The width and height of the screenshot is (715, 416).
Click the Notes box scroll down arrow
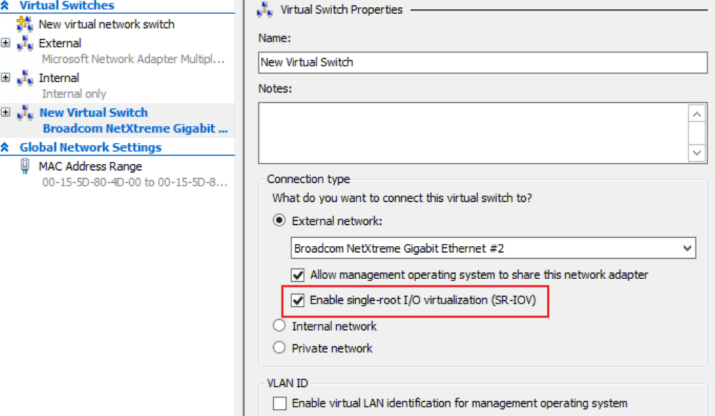pyautogui.click(x=697, y=152)
